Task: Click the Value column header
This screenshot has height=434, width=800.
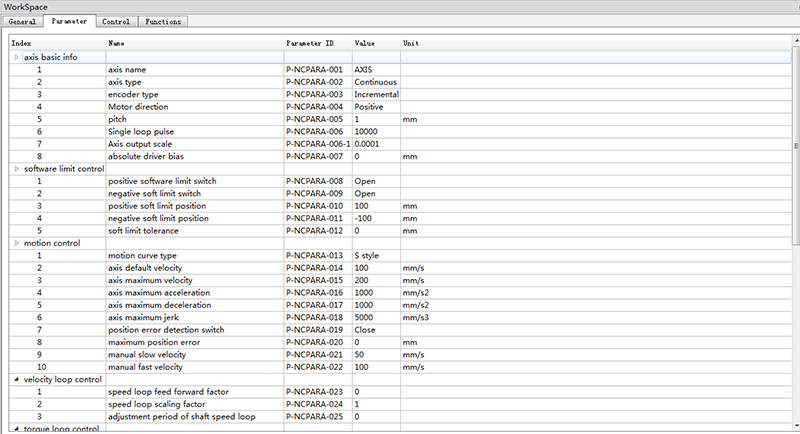Action: tap(365, 44)
